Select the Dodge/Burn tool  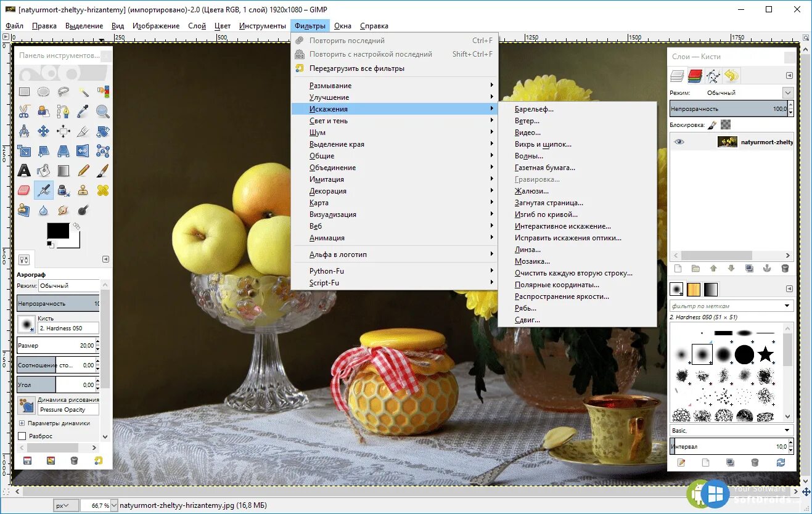point(83,210)
